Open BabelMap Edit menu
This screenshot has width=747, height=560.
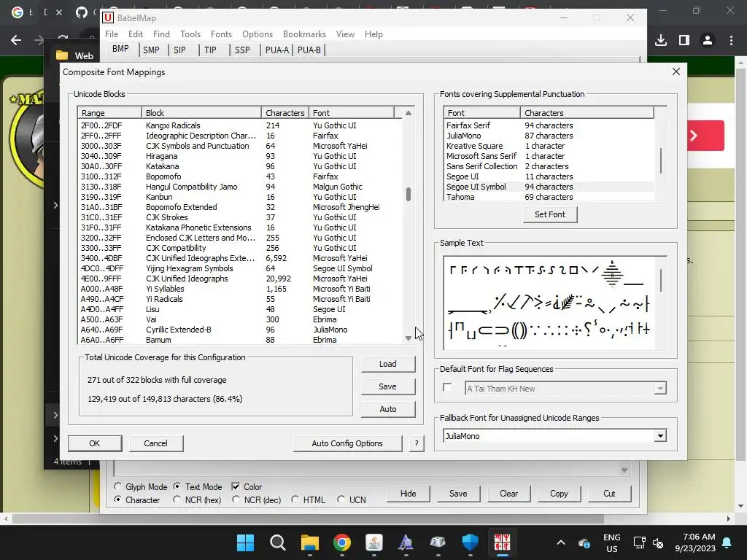(x=135, y=34)
